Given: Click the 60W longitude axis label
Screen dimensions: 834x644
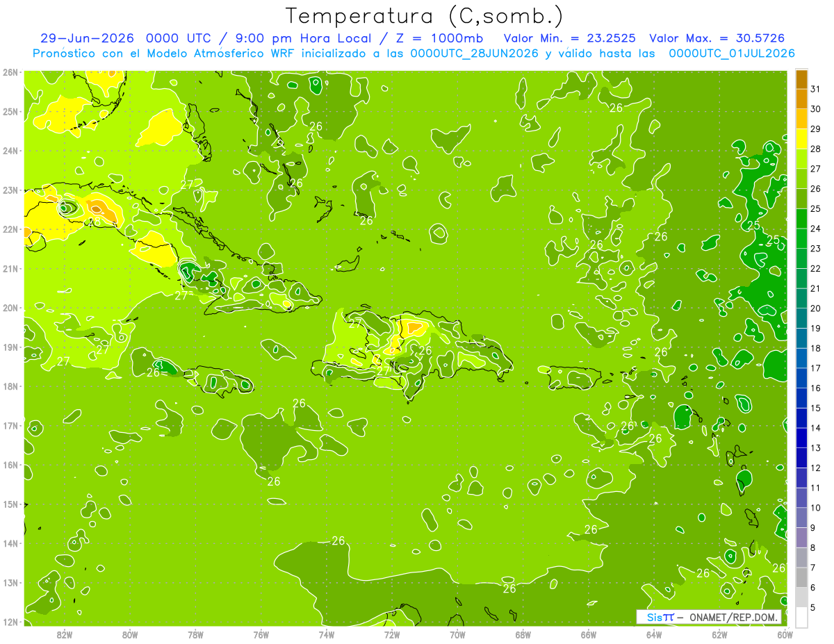Looking at the screenshot, I should click(x=785, y=634).
